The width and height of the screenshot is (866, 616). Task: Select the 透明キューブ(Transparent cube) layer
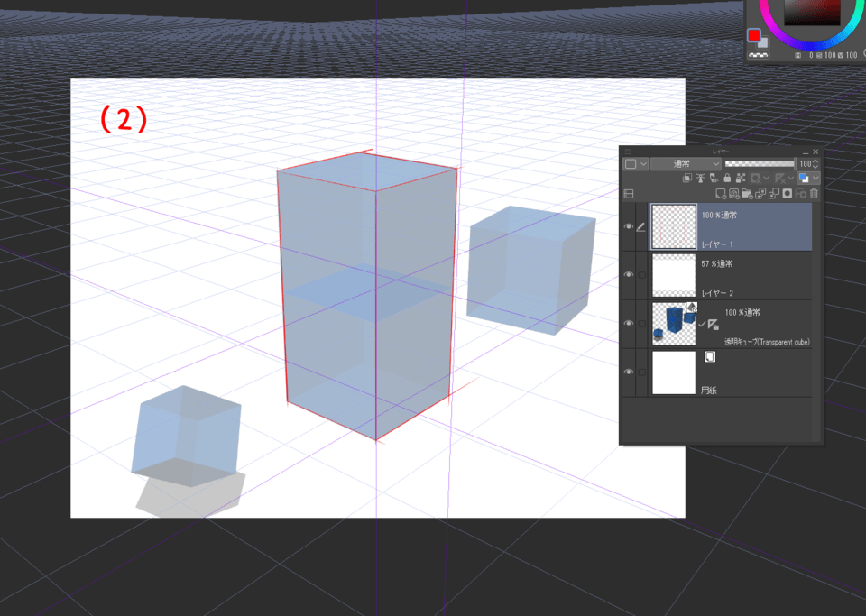[762, 326]
